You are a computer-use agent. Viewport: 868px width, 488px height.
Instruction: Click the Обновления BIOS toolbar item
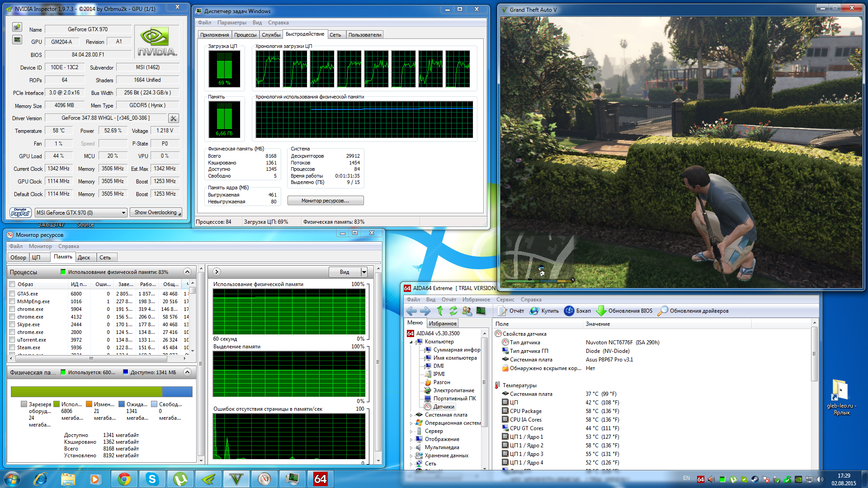(624, 311)
